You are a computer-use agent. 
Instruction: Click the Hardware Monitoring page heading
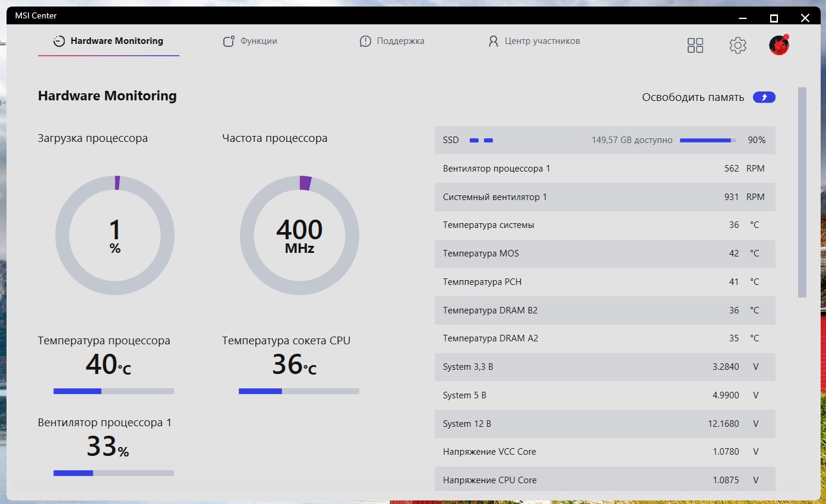pos(107,96)
